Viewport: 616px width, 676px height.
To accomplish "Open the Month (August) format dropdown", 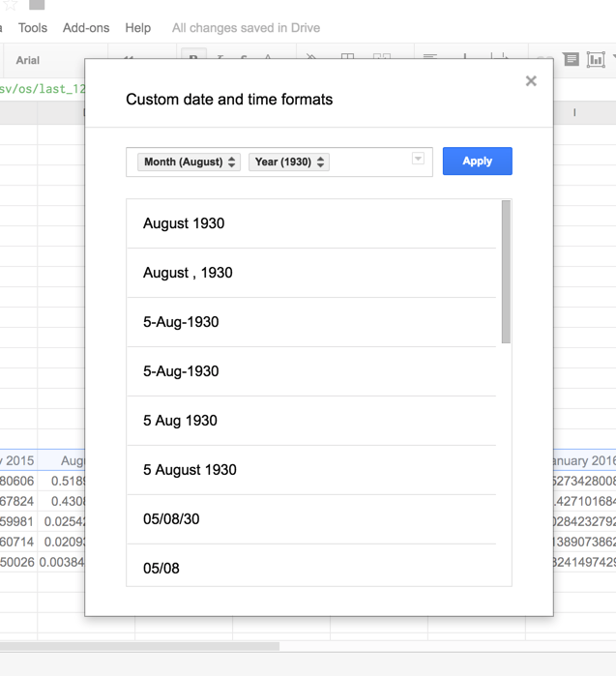I will (189, 162).
